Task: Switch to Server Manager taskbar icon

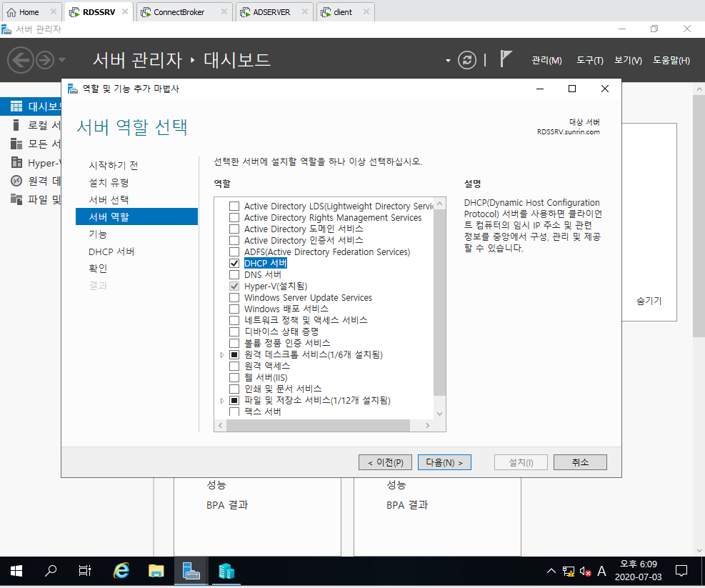Action: pyautogui.click(x=191, y=572)
